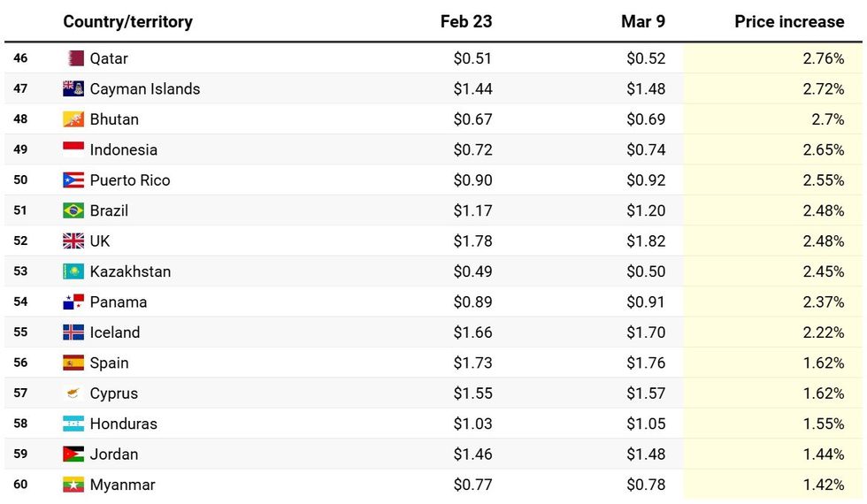867x504 pixels.
Task: Select the Puerto Rico row label
Action: [x=130, y=180]
